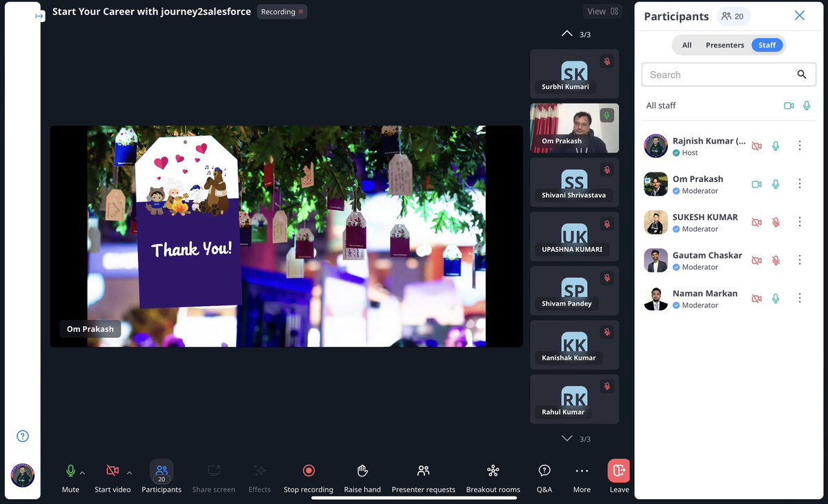Select Shivam Pandey's tile
The height and width of the screenshot is (504, 828).
[x=574, y=291]
